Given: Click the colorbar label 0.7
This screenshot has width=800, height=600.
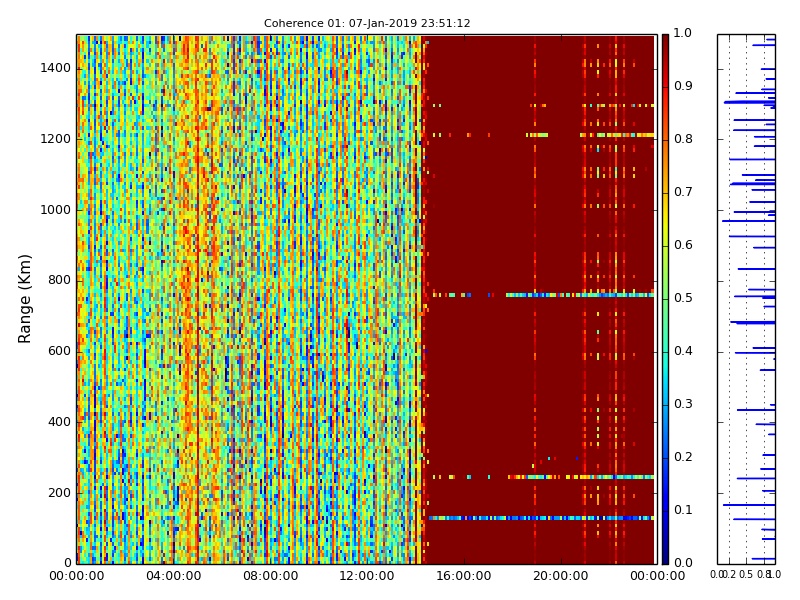Looking at the screenshot, I should (x=683, y=192).
